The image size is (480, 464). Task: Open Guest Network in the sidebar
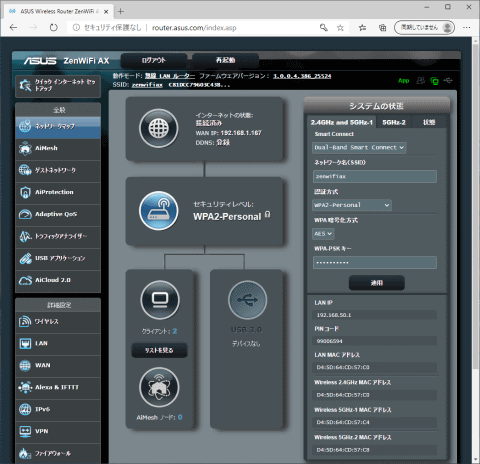pos(58,170)
